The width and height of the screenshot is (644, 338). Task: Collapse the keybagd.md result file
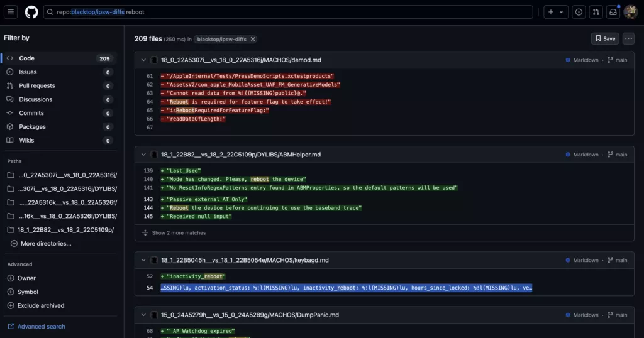pos(144,260)
